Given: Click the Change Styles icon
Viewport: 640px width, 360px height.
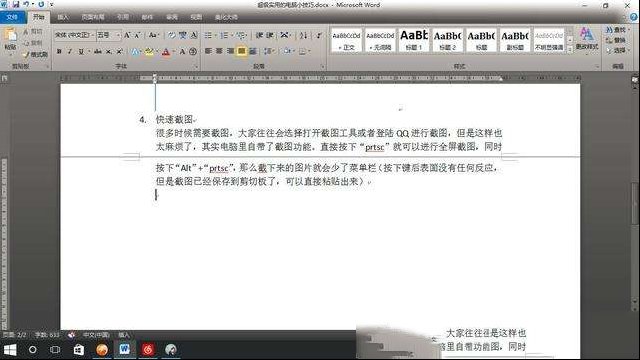Looking at the screenshot, I should click(x=587, y=40).
